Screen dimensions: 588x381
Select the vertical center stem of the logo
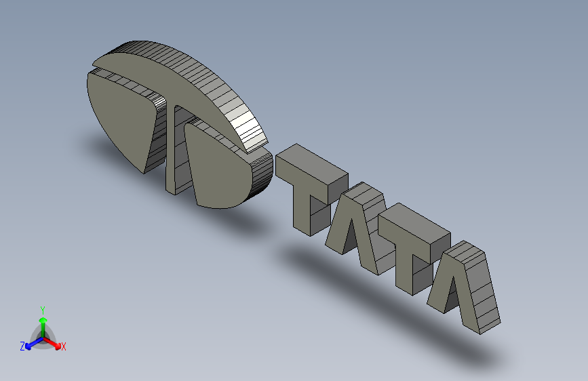click(172, 150)
